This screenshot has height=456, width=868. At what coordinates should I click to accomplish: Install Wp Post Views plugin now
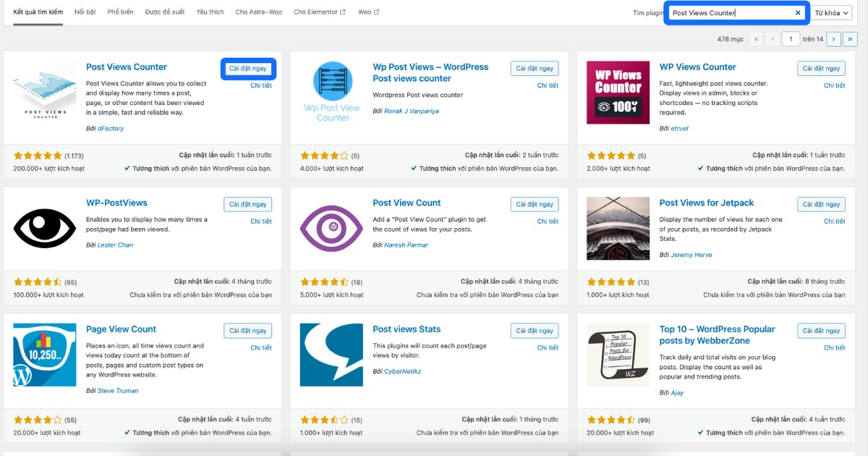click(x=535, y=69)
